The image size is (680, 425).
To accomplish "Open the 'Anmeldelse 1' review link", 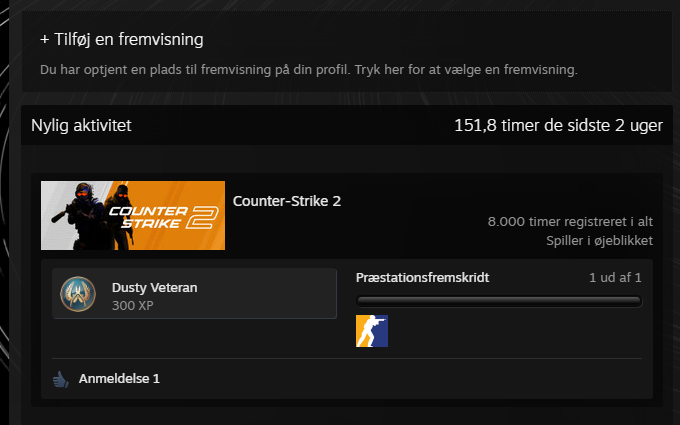I will [119, 379].
